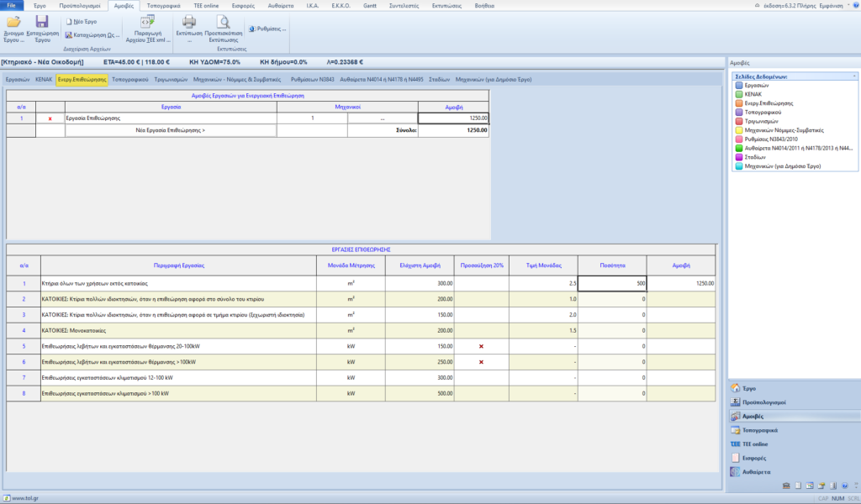Open Ρυθμίσεις settings in the ribbon

coord(267,28)
